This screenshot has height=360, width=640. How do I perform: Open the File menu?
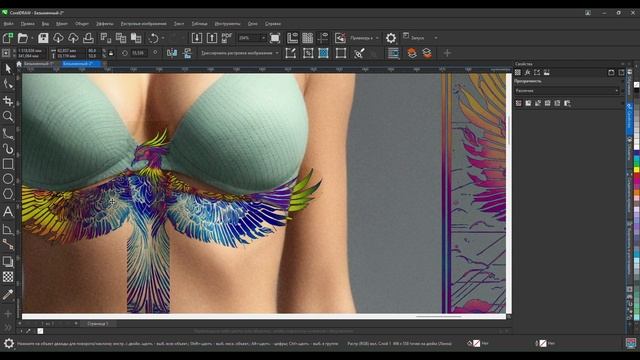[x=8, y=24]
